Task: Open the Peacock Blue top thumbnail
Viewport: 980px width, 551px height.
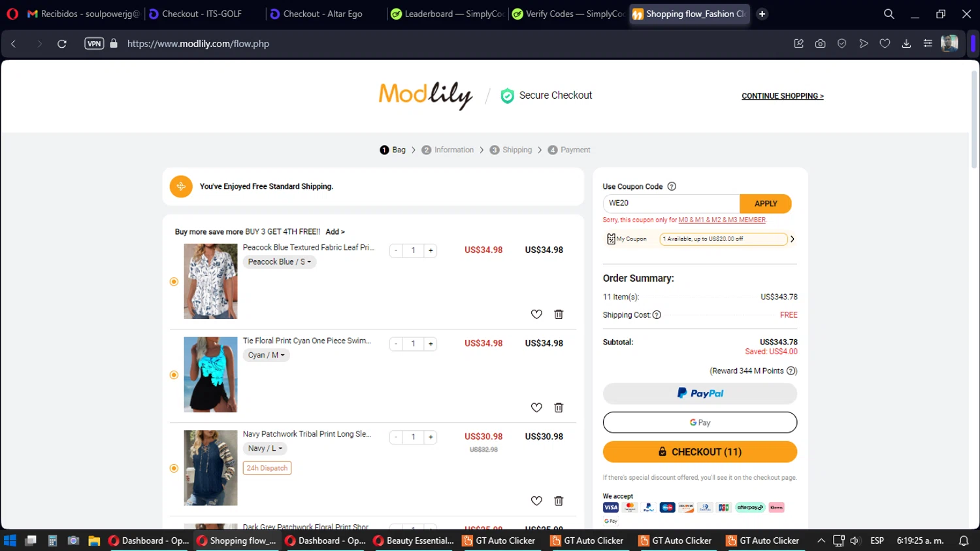Action: point(210,281)
